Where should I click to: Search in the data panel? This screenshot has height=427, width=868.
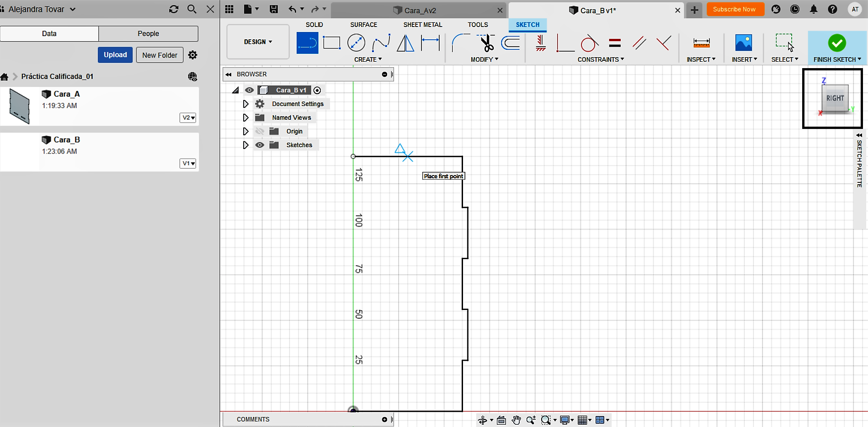pyautogui.click(x=192, y=9)
